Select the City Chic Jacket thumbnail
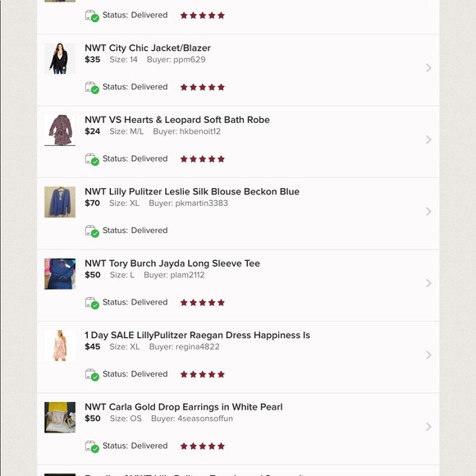 point(60,58)
